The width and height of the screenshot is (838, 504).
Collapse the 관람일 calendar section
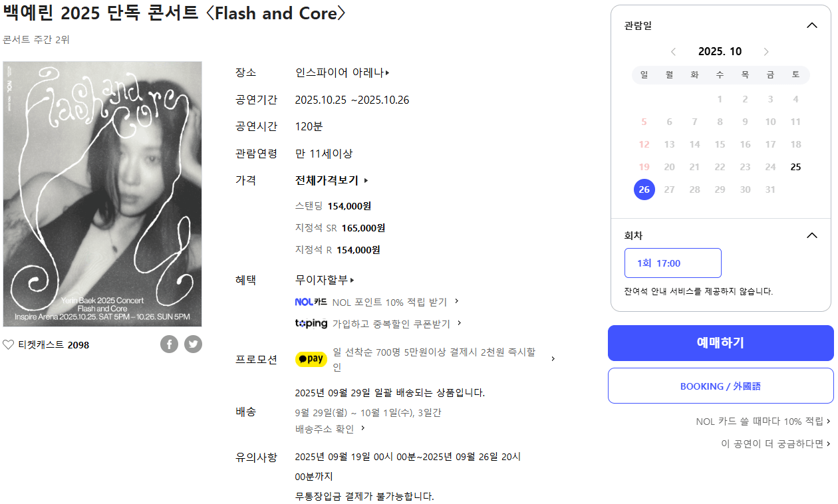(x=811, y=25)
